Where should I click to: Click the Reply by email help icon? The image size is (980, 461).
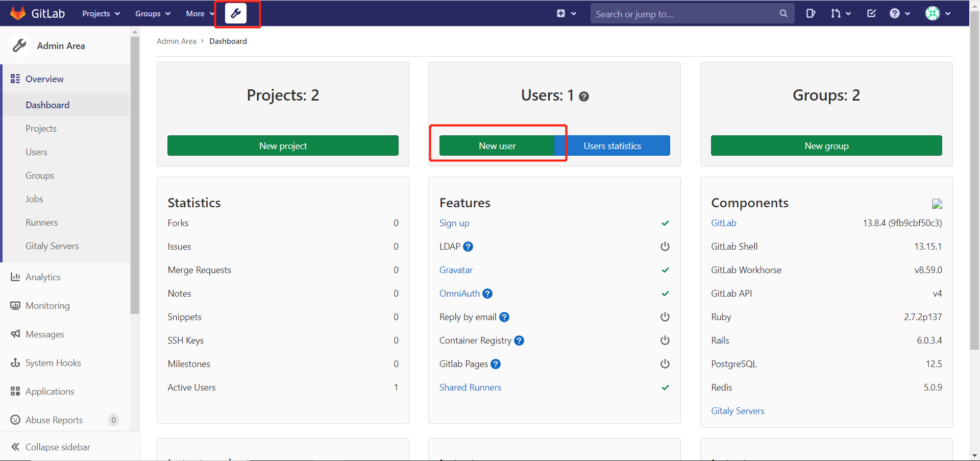tap(504, 317)
